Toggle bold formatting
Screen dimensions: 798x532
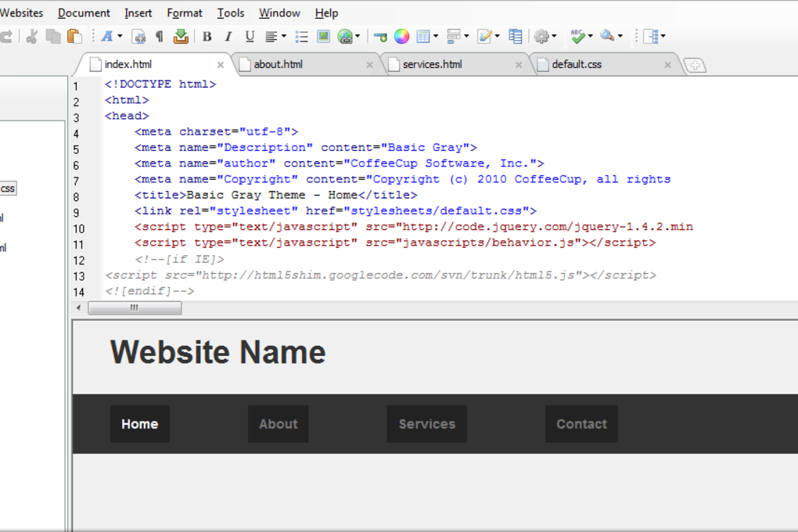point(207,36)
